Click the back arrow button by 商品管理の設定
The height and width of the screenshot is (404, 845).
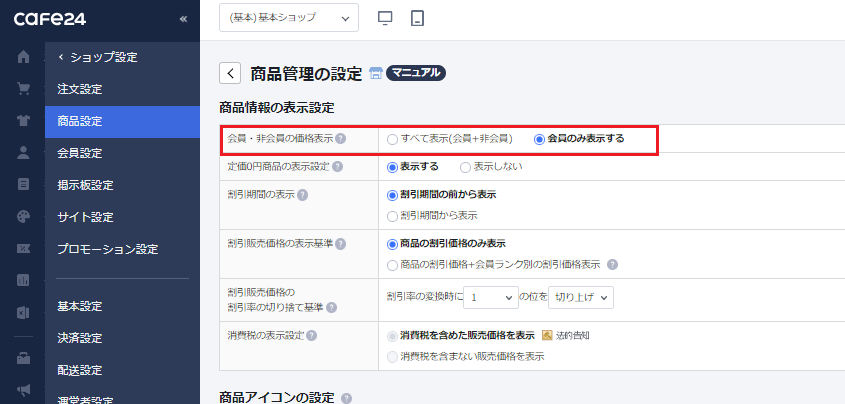tap(230, 73)
